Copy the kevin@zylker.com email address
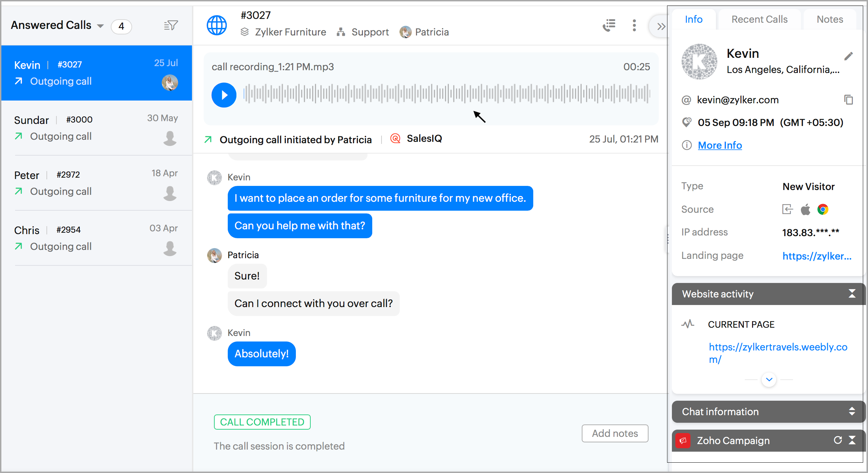 (848, 100)
